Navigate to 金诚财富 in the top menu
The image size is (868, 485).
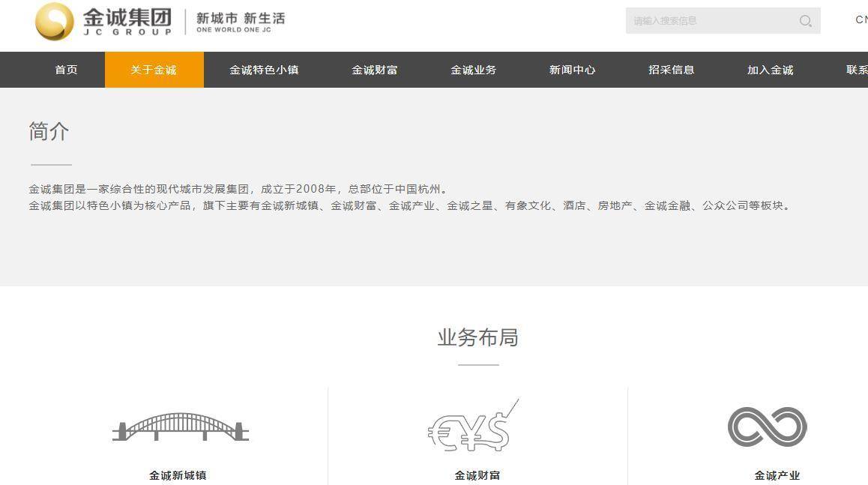374,69
